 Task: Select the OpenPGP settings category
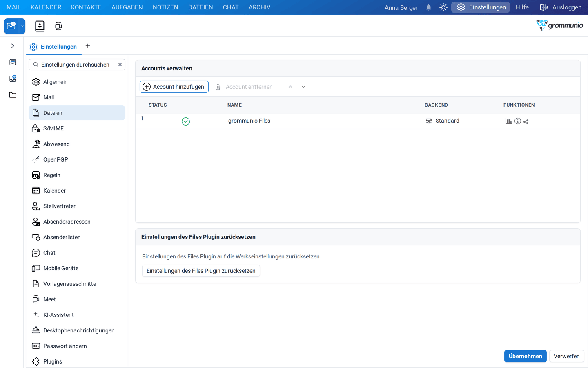(77, 159)
